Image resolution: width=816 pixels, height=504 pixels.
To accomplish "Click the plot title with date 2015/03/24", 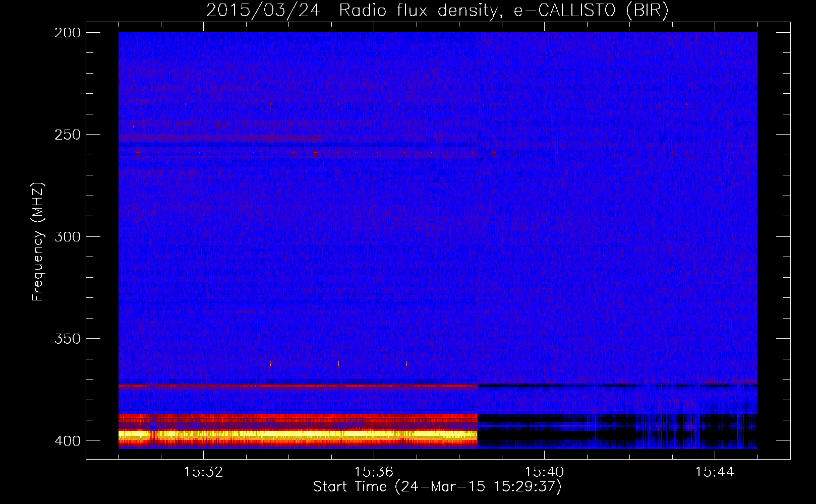I will (x=437, y=10).
